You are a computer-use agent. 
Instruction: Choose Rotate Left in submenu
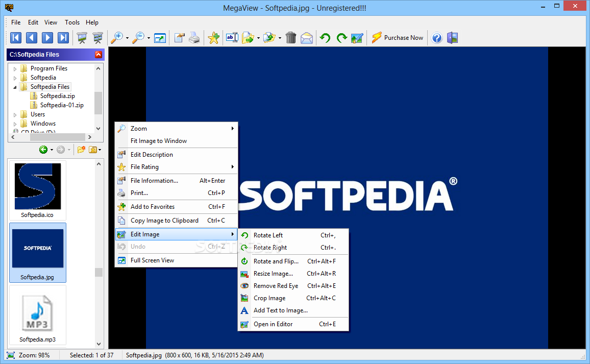[293, 235]
